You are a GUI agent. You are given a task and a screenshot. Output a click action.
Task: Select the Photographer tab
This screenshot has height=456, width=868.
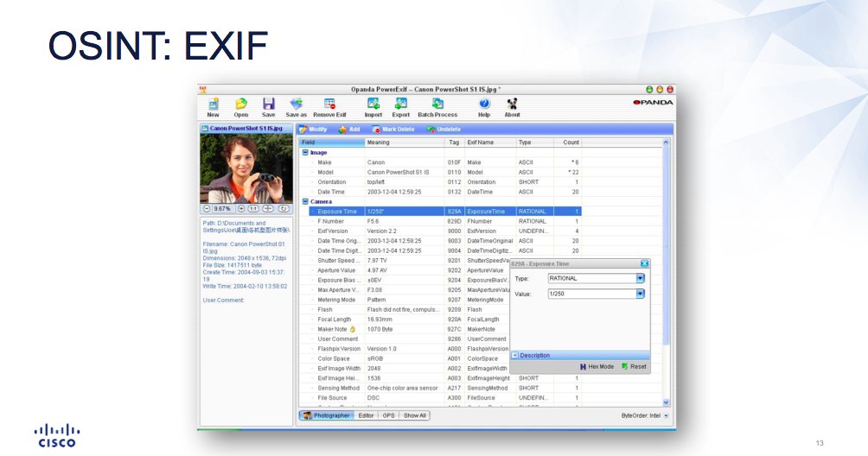[327, 415]
